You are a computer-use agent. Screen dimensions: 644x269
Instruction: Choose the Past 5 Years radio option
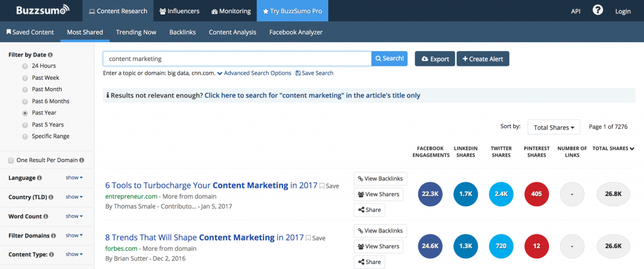click(x=25, y=124)
